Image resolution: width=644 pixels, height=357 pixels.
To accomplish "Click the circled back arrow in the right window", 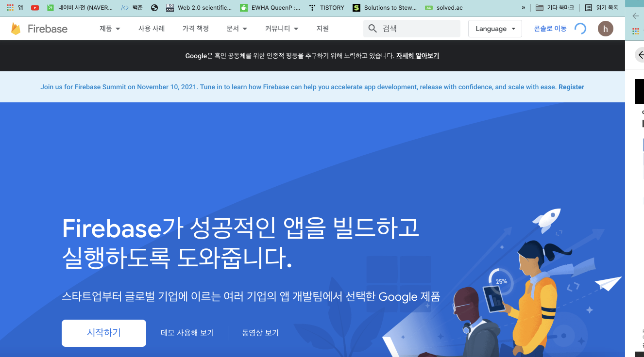I will point(640,55).
